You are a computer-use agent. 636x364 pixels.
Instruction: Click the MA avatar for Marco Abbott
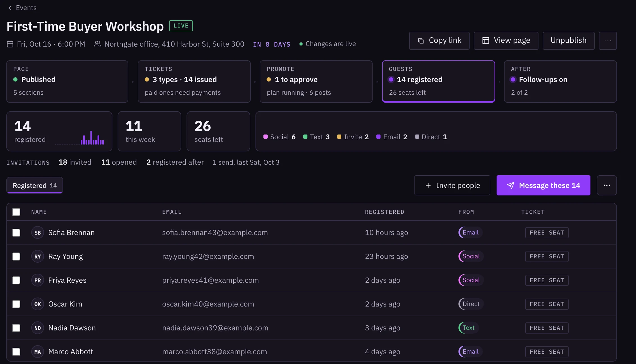[37, 352]
